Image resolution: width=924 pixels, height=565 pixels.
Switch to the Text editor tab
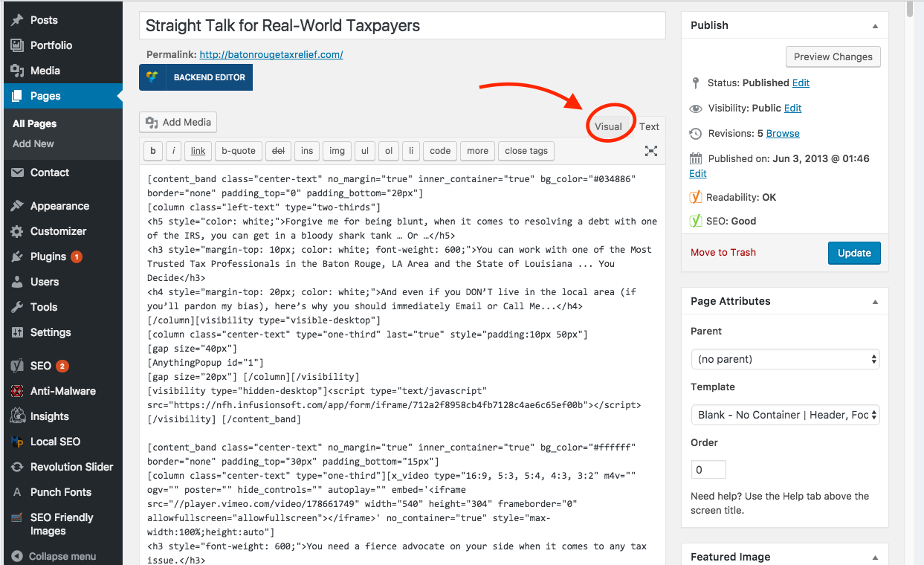[649, 126]
